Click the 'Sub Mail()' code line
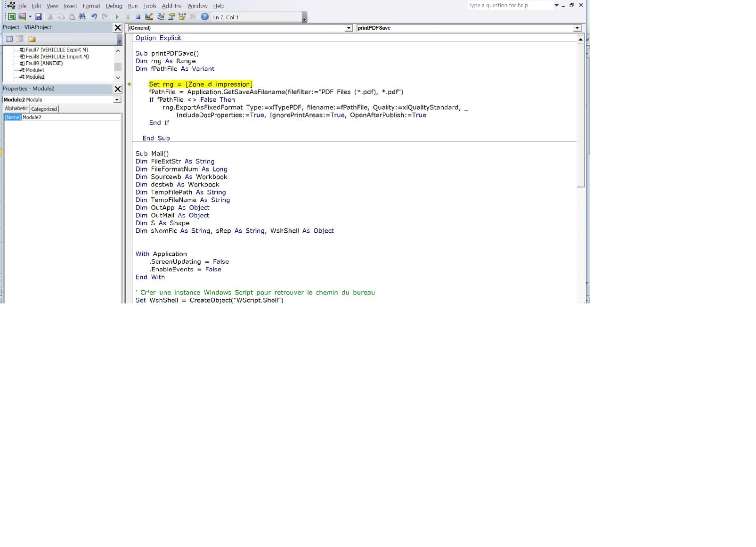This screenshot has height=547, width=756. click(152, 154)
